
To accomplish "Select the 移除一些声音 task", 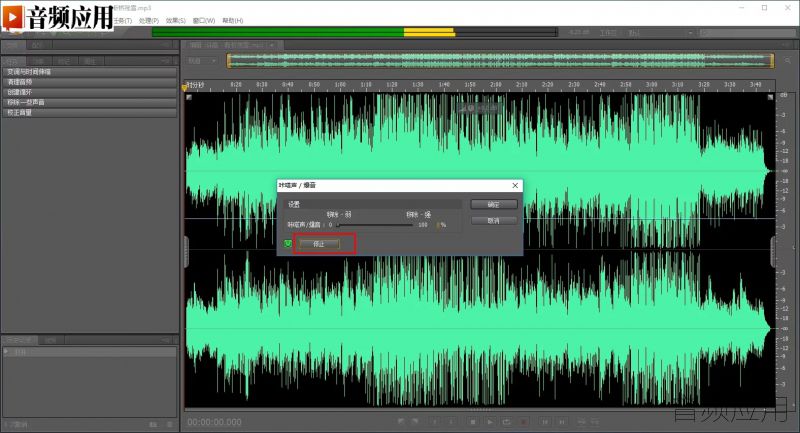I will [90, 103].
